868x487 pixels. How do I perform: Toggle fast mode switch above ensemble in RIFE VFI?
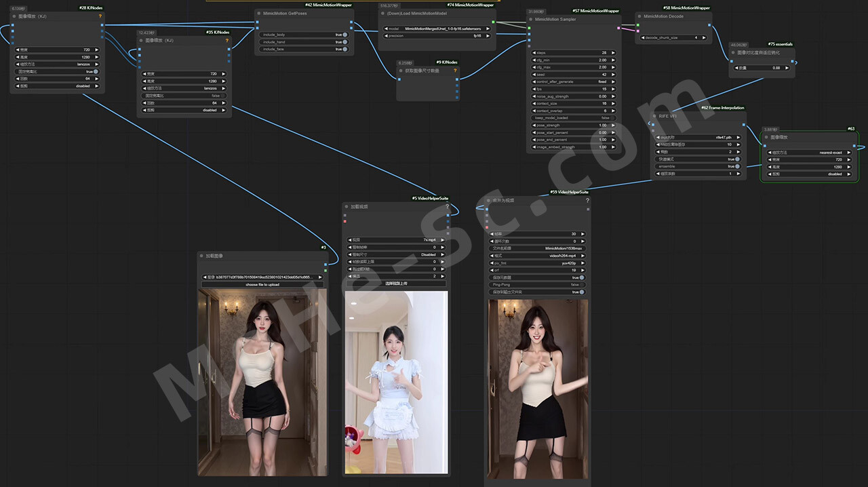tap(738, 159)
